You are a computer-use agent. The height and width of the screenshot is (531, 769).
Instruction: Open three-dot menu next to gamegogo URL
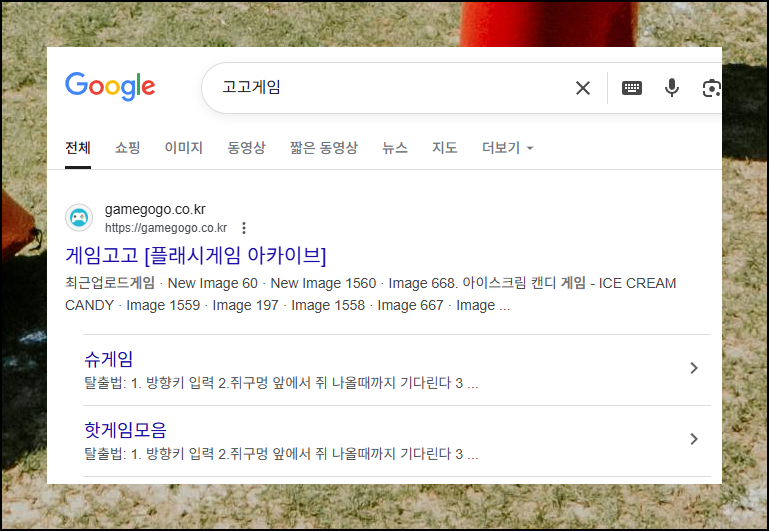click(x=244, y=228)
